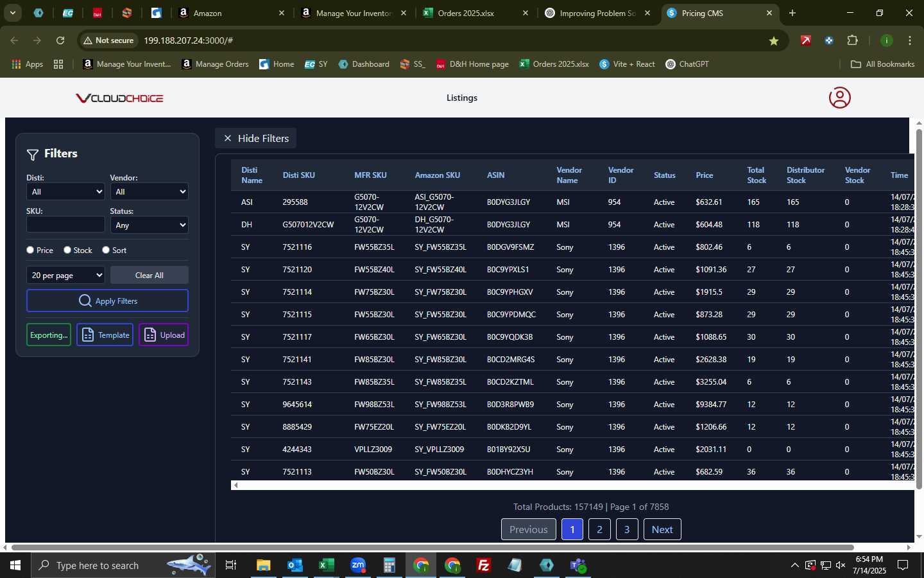
Task: Click the Price column header
Action: pyautogui.click(x=705, y=175)
